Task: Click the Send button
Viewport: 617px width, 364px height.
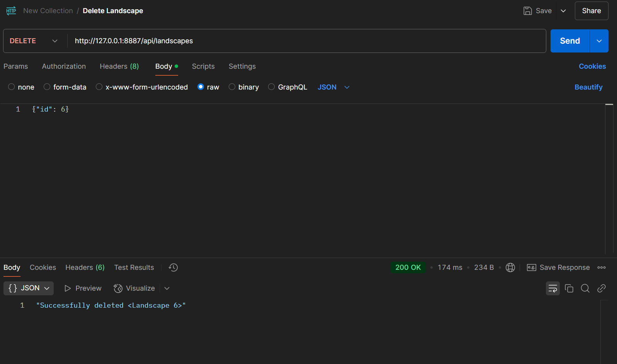Action: 570,41
